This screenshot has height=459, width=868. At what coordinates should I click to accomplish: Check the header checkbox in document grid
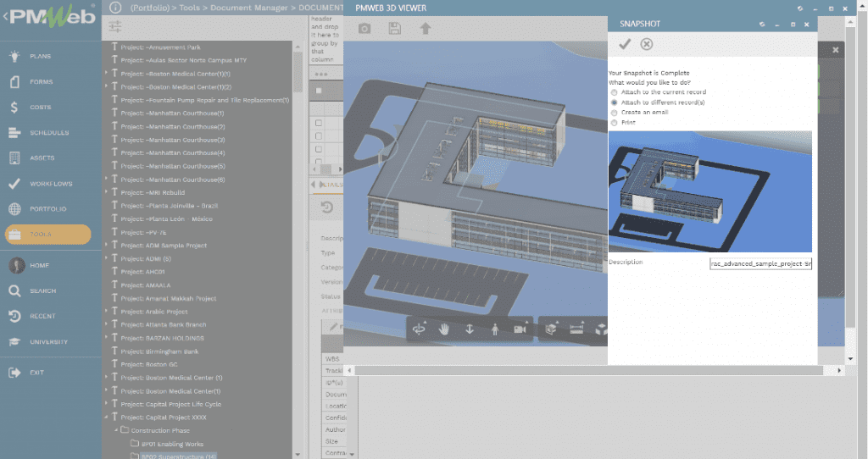click(x=319, y=90)
